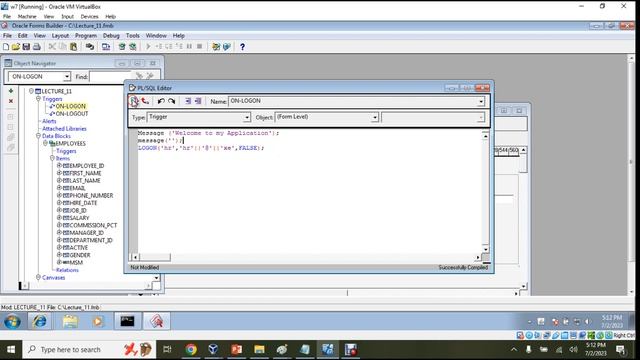640x360 pixels.
Task: Click the Windows 7 Start orb
Action: click(x=12, y=322)
